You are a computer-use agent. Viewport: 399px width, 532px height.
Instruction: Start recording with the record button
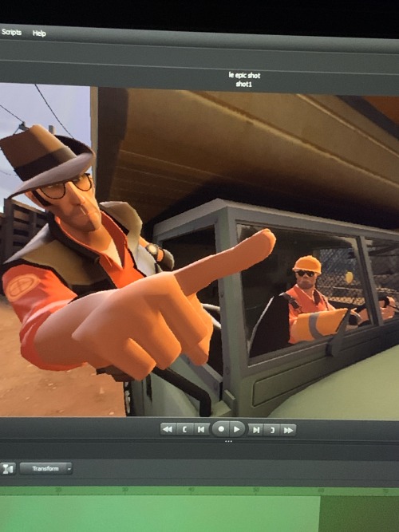(x=221, y=429)
